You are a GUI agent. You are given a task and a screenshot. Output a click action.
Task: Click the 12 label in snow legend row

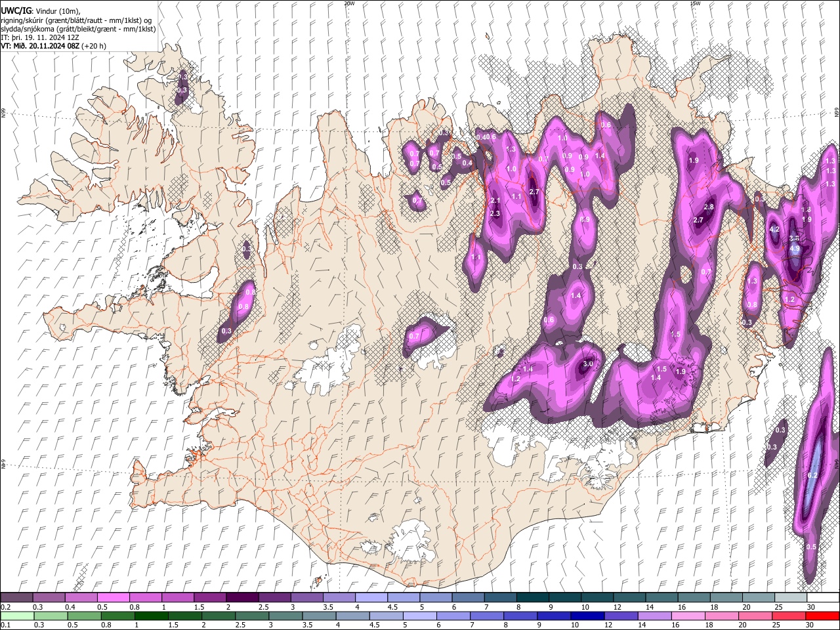(x=617, y=607)
